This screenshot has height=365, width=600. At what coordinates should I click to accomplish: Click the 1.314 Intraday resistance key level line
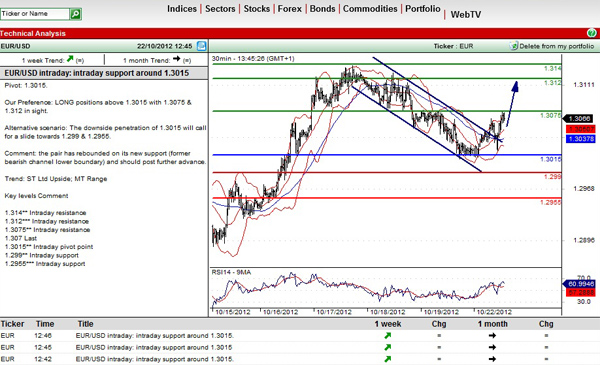click(x=46, y=213)
